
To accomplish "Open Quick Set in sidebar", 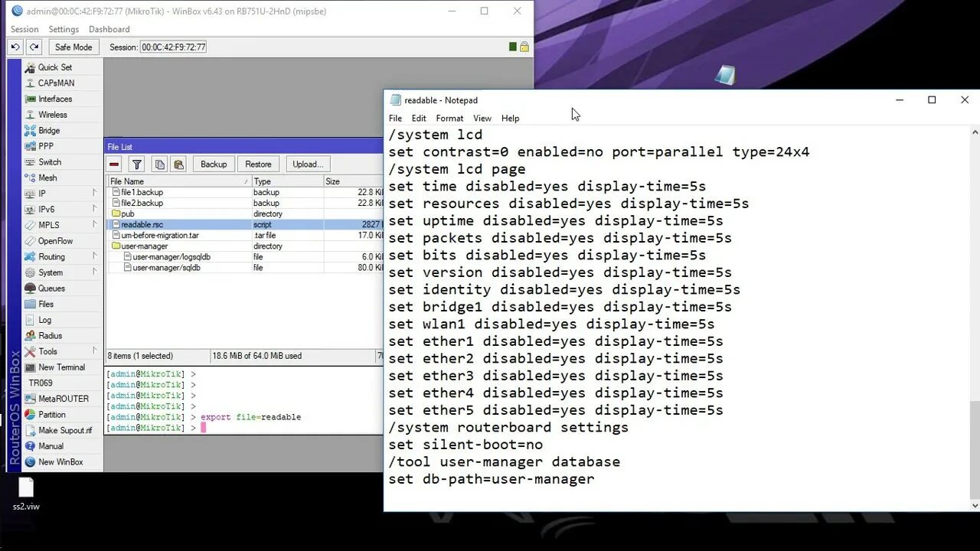I will click(x=55, y=67).
